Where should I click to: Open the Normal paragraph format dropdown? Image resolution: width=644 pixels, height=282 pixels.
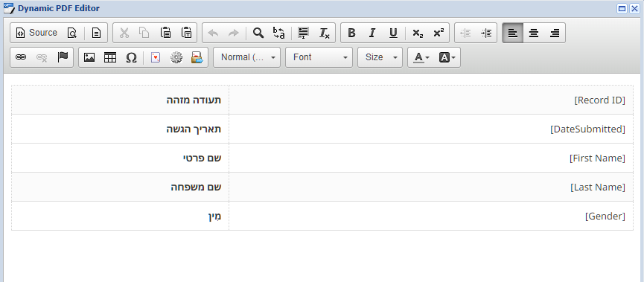[247, 57]
